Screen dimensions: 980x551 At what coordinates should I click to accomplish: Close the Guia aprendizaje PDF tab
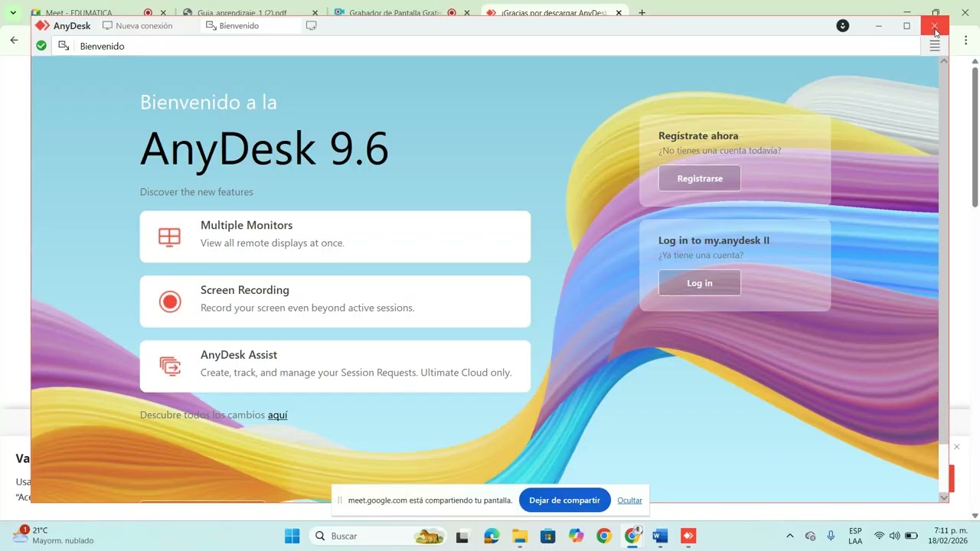coord(315,13)
